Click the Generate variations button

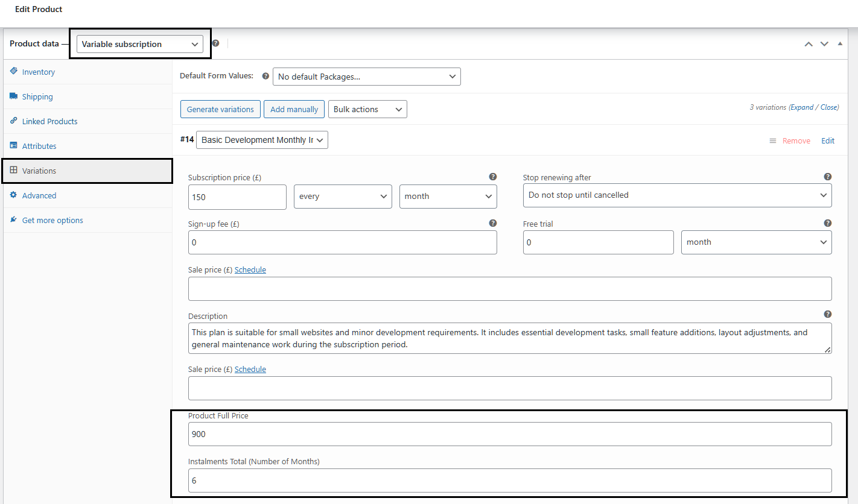(220, 109)
